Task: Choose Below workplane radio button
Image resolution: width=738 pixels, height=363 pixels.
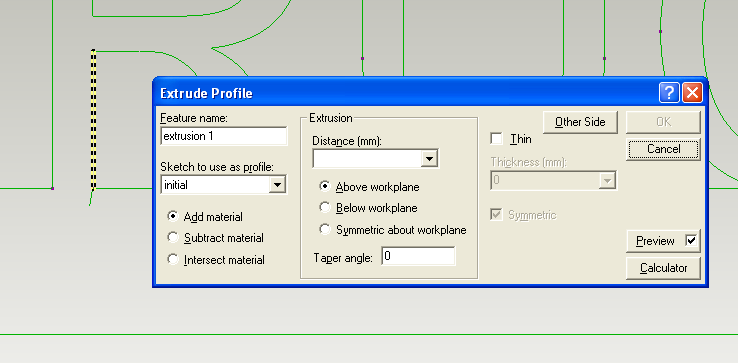Action: (325, 207)
